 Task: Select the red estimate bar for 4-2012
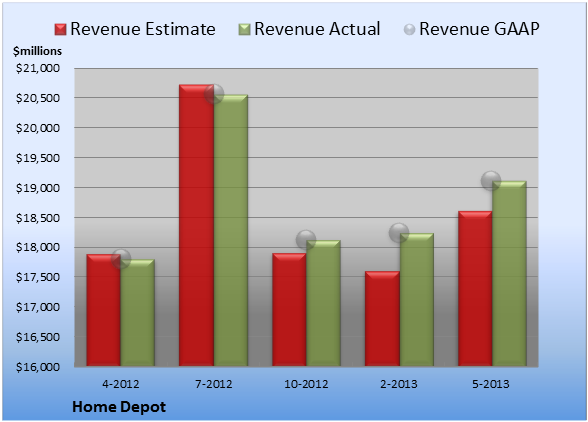click(x=104, y=310)
